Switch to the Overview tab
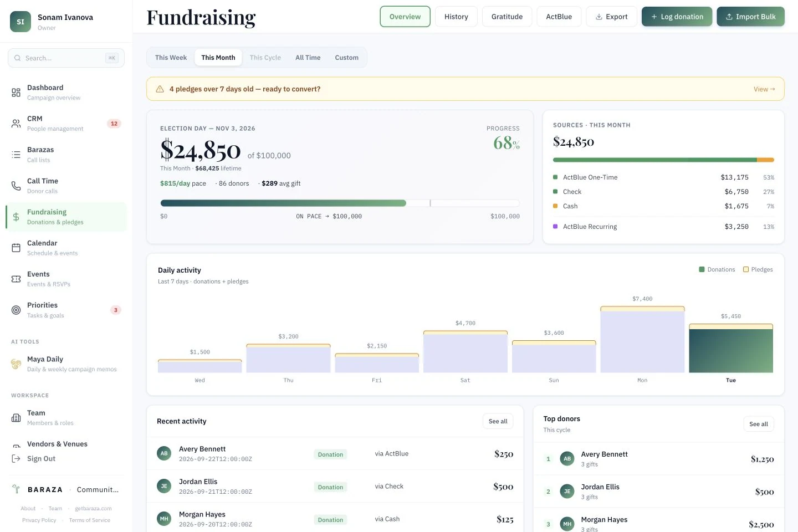Viewport: 798px width, 532px height. 405,17
